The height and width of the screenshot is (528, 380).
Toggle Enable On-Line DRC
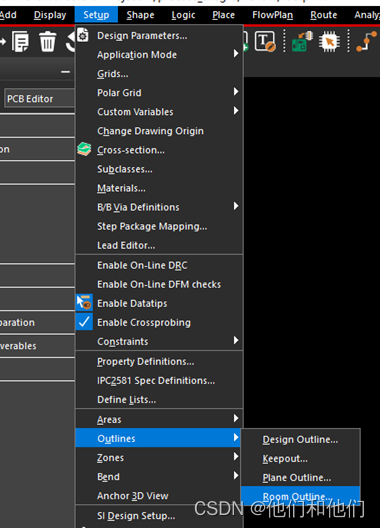pos(159,265)
